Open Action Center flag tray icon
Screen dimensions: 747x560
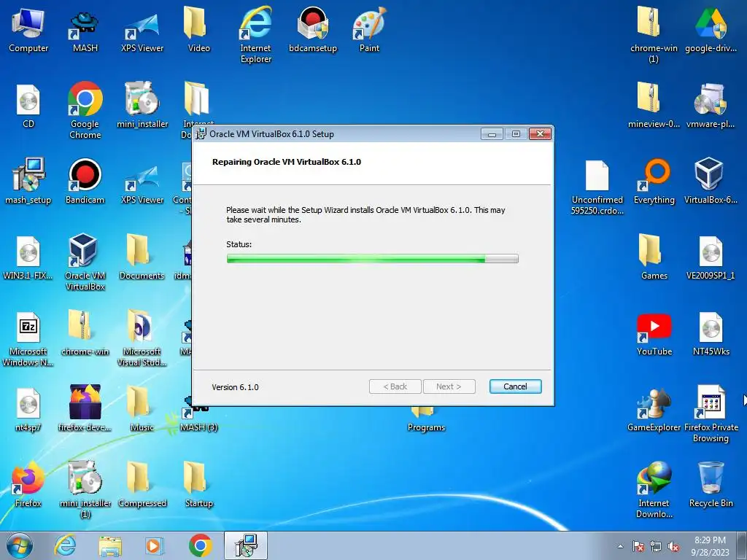[x=638, y=546]
